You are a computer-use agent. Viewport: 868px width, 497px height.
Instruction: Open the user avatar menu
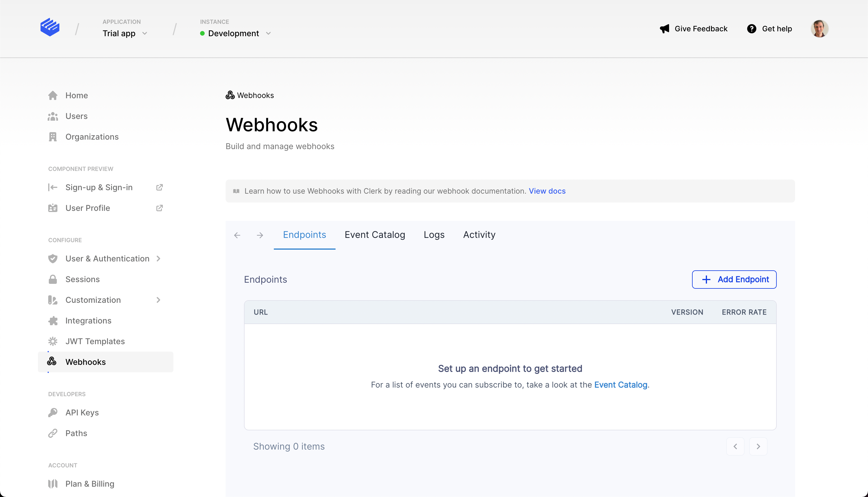coord(819,29)
